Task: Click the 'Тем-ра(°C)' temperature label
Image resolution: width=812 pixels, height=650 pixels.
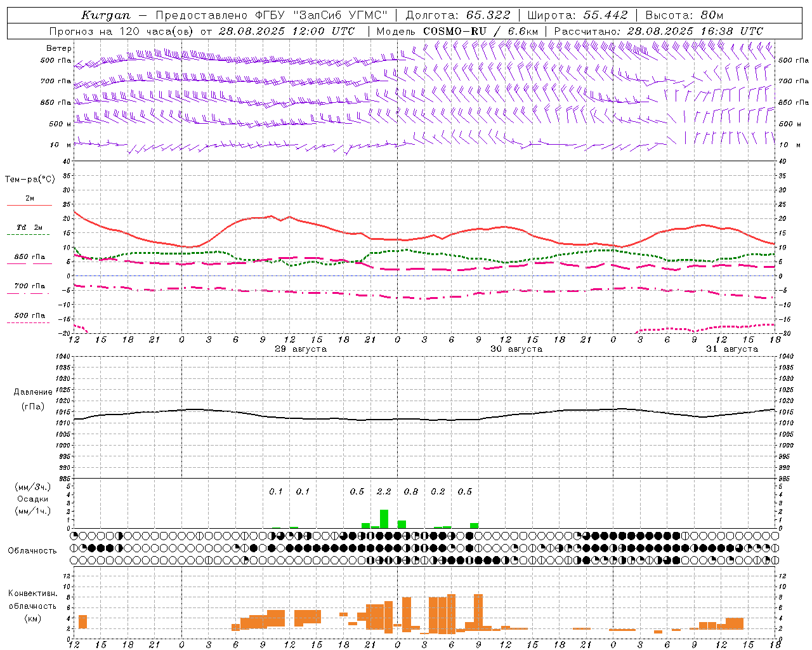Action: [x=30, y=180]
